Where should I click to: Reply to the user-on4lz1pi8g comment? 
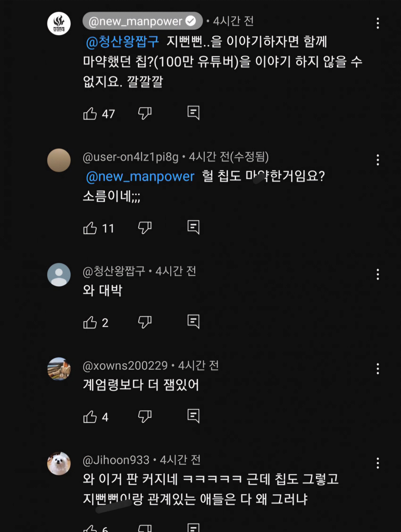pyautogui.click(x=194, y=227)
